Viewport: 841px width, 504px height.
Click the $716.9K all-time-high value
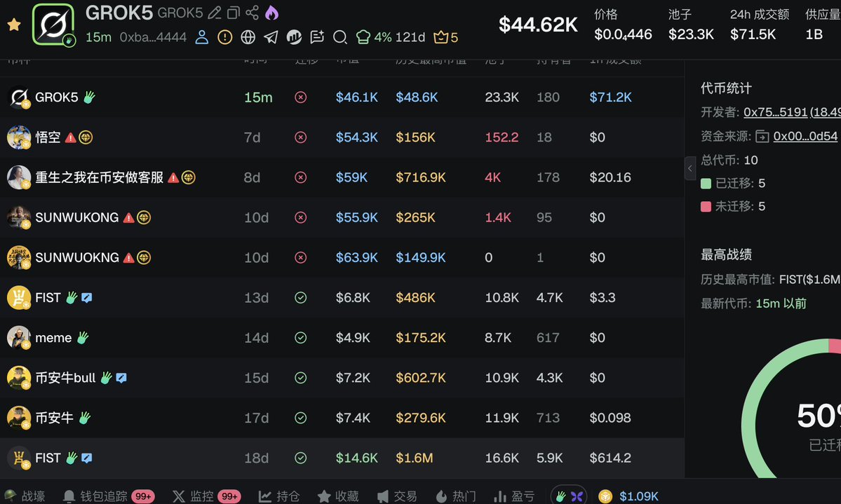pos(421,177)
